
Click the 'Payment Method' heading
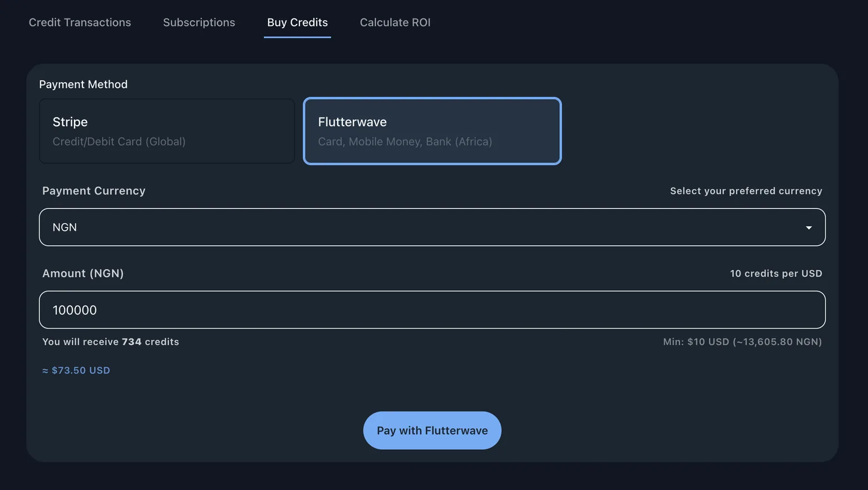point(83,84)
